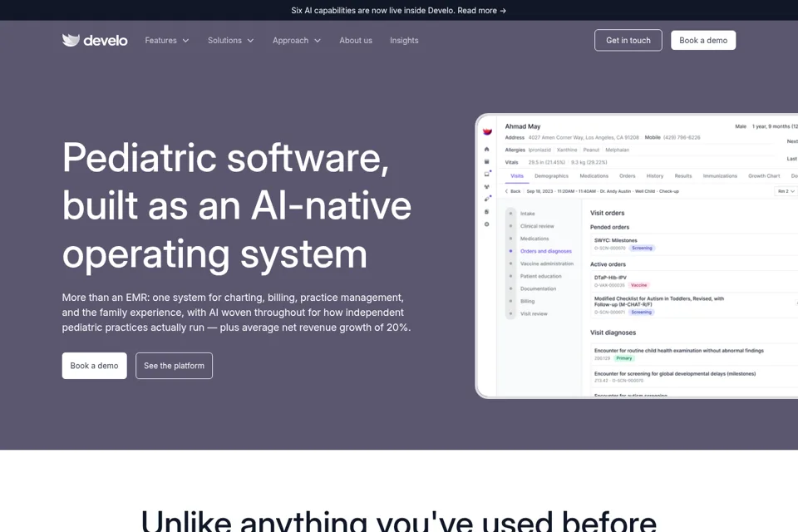The height and width of the screenshot is (532, 798).
Task: Expand the Features menu chevron
Action: pos(185,41)
